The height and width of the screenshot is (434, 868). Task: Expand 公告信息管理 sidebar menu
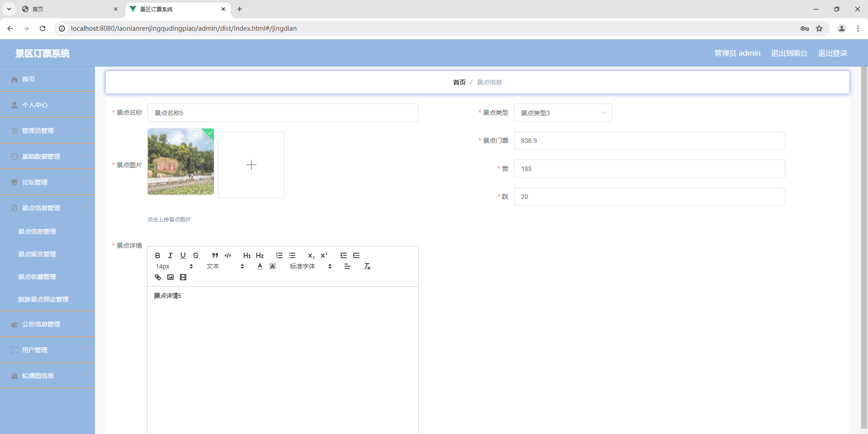47,324
